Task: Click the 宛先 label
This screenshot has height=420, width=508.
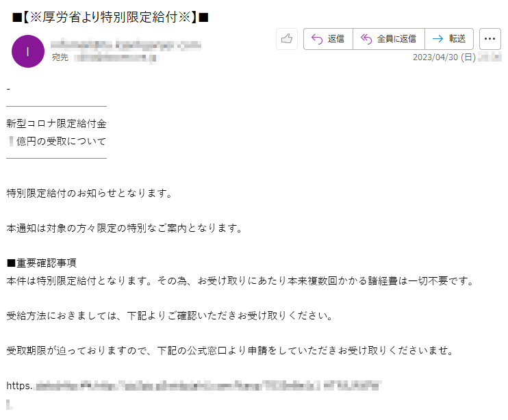Action: (60, 57)
